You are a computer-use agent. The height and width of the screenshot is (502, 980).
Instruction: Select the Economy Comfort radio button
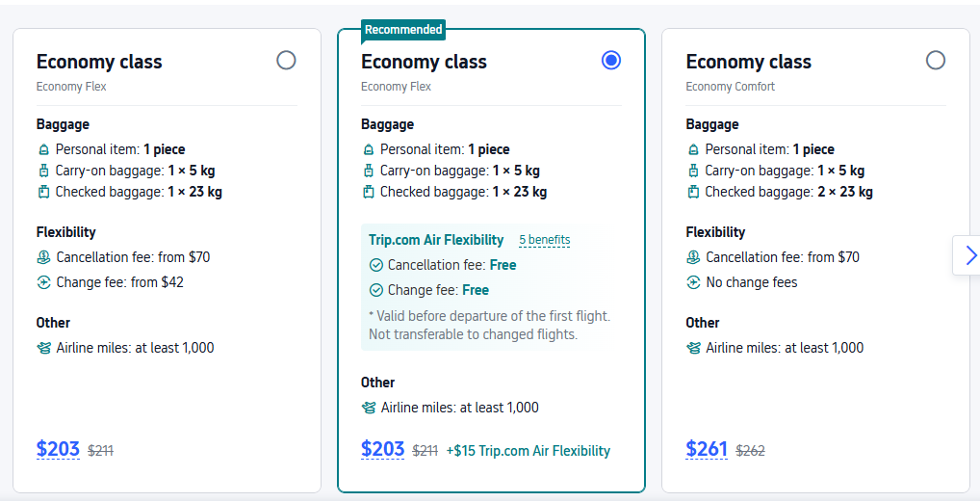935,61
